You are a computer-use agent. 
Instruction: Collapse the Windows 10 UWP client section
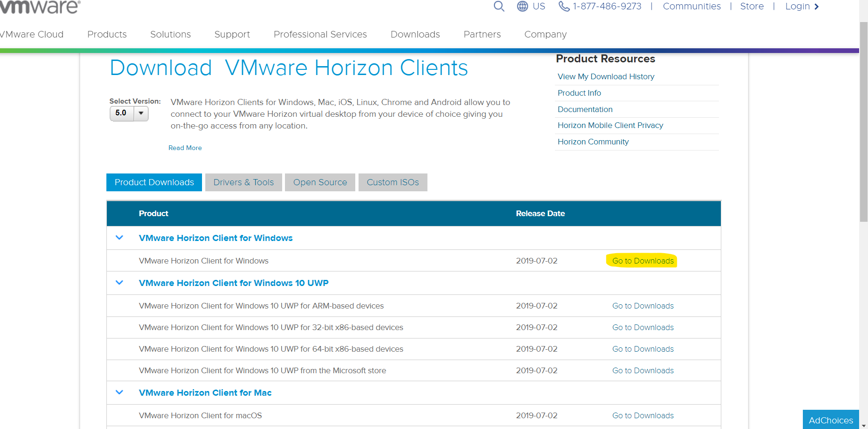(x=120, y=282)
